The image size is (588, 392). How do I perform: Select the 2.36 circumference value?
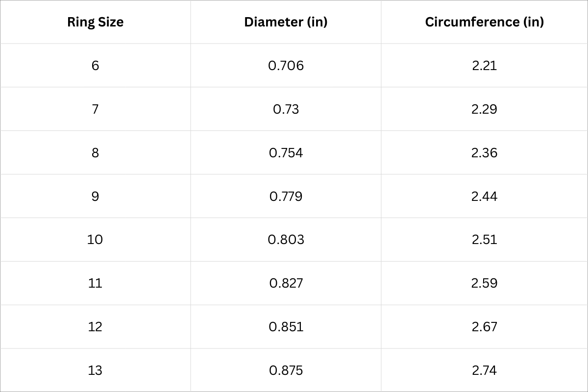(484, 153)
